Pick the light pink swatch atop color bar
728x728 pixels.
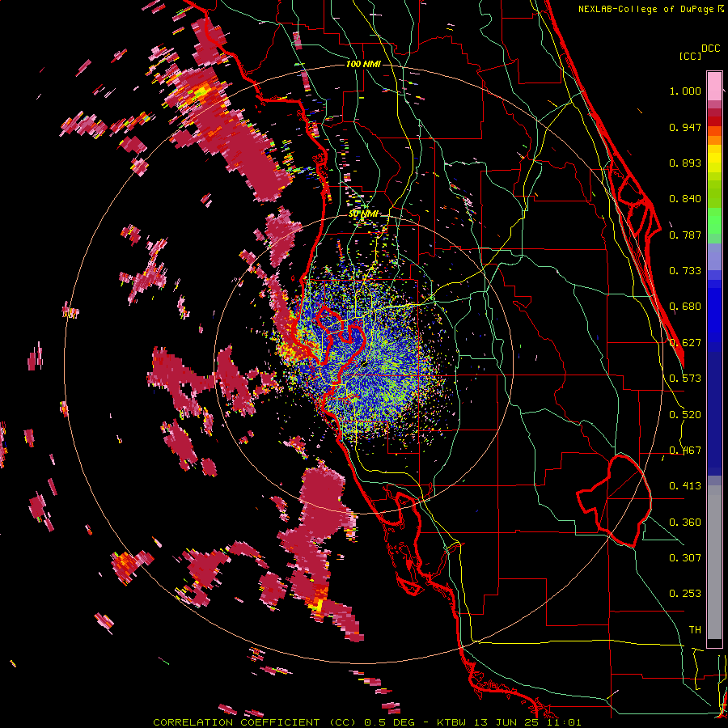tap(714, 86)
